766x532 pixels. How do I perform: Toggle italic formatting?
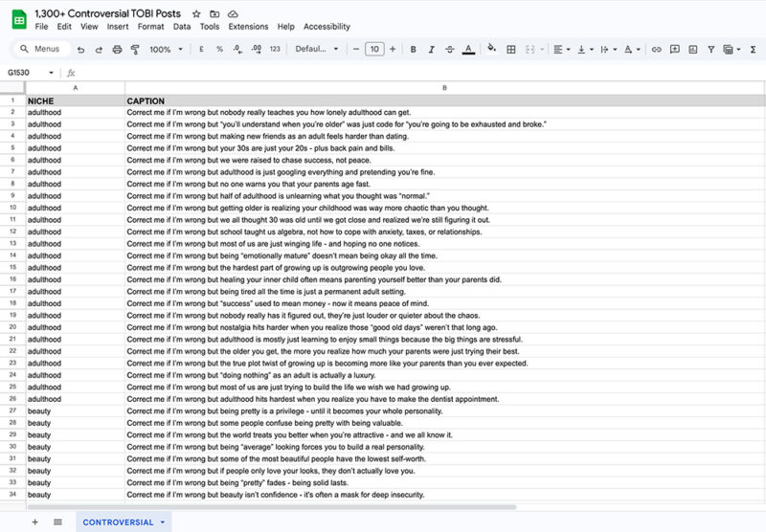(x=431, y=49)
